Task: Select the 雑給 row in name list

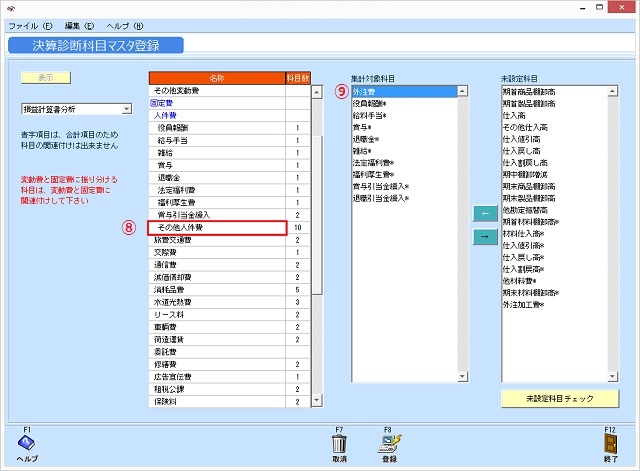Action: 230,153
